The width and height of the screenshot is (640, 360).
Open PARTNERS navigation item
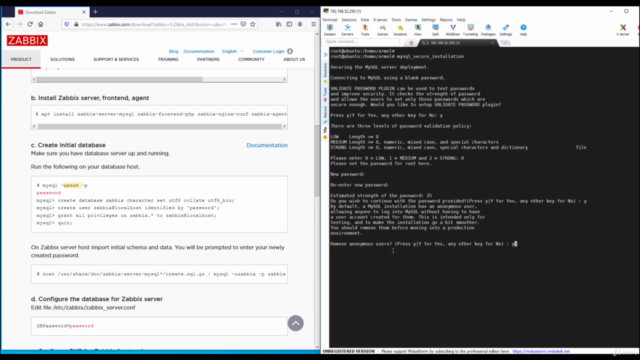click(x=208, y=59)
